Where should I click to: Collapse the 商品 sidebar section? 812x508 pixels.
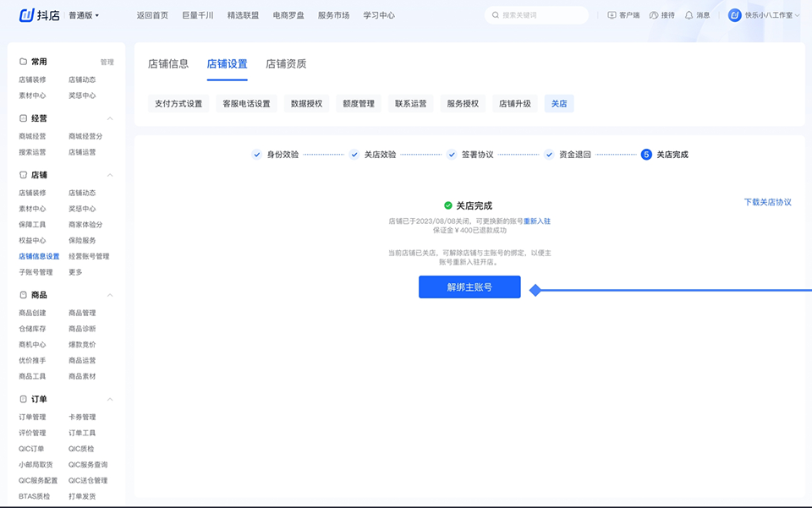pyautogui.click(x=110, y=295)
